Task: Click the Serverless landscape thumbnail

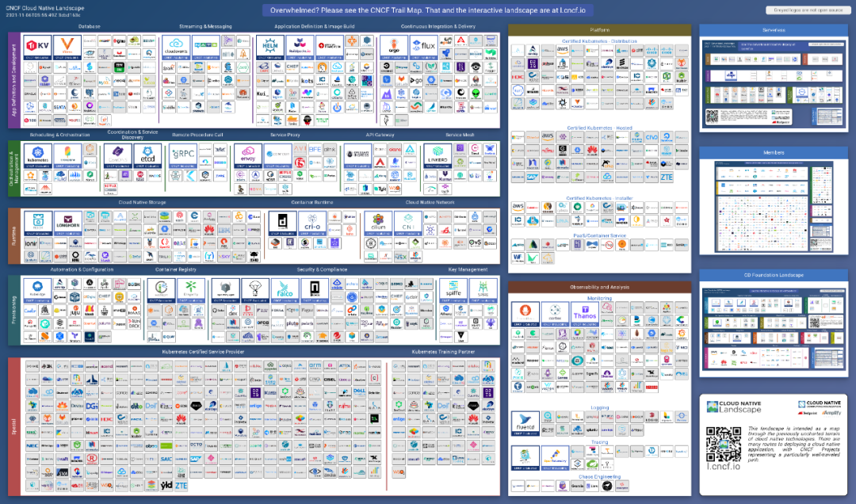Action: [774, 82]
